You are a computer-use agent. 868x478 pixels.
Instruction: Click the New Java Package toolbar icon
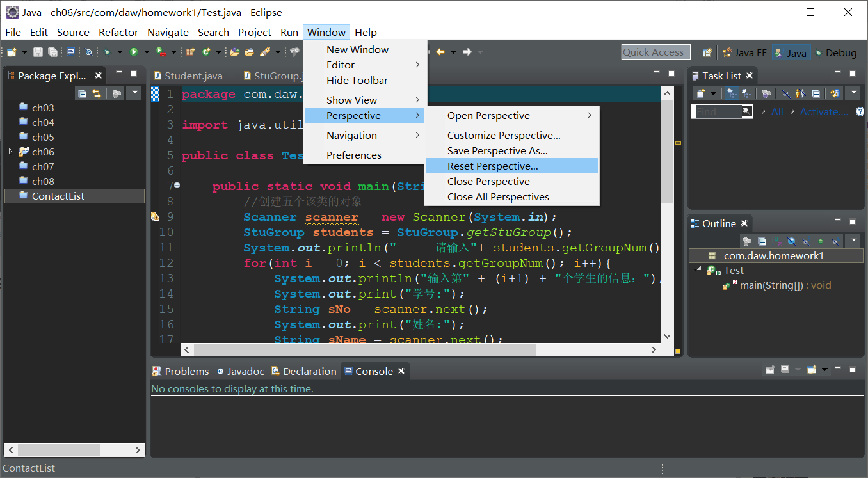point(190,52)
